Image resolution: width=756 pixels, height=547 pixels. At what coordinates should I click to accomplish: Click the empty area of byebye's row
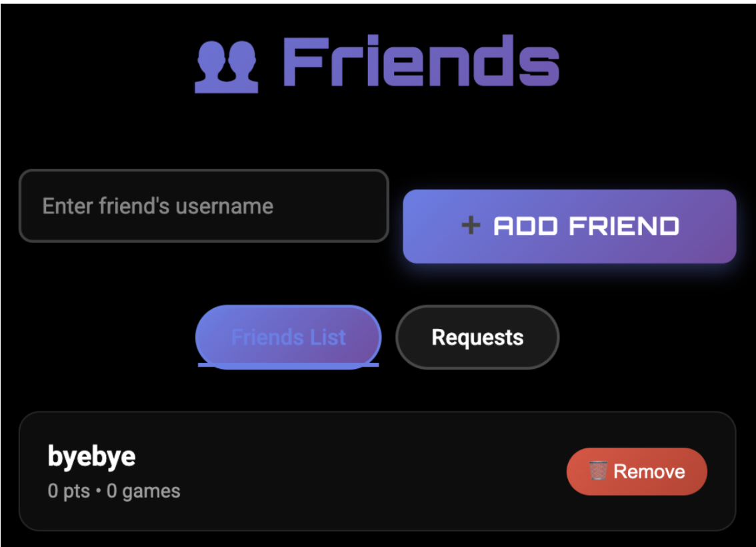pyautogui.click(x=367, y=471)
